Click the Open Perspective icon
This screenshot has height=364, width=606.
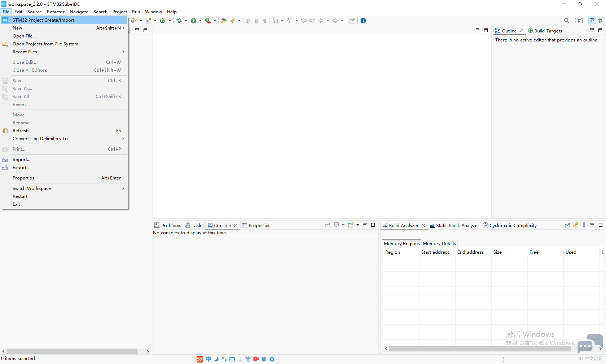coord(580,21)
